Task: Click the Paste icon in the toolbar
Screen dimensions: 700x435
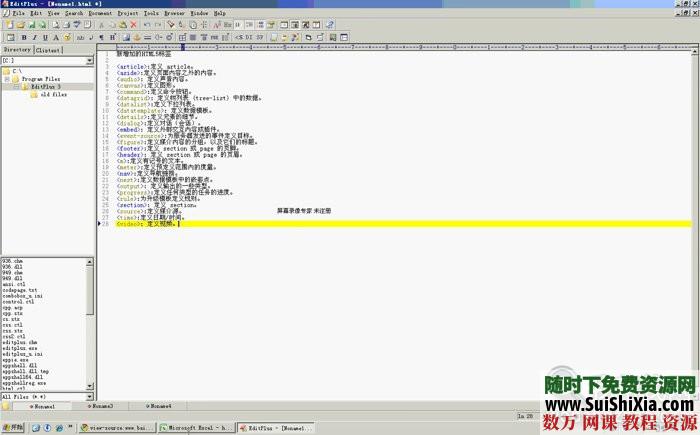Action: point(122,25)
